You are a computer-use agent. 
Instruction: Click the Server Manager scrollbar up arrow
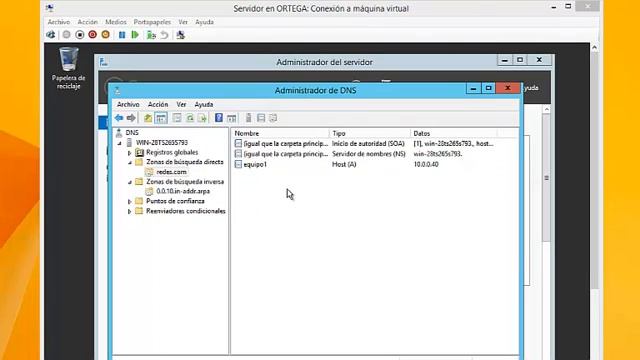pos(547,109)
